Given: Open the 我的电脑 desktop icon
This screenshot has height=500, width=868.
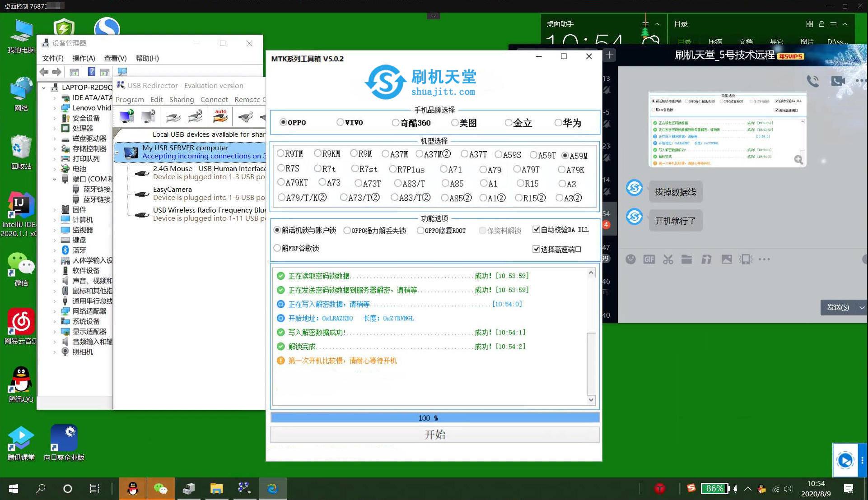Looking at the screenshot, I should point(21,36).
